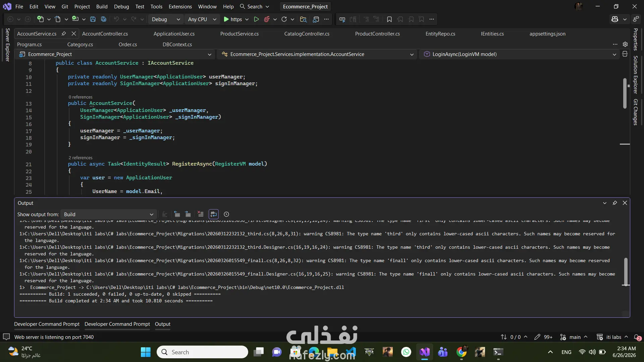Open the iti labs repository selector
Screen dimensions: 644x362
point(612,337)
